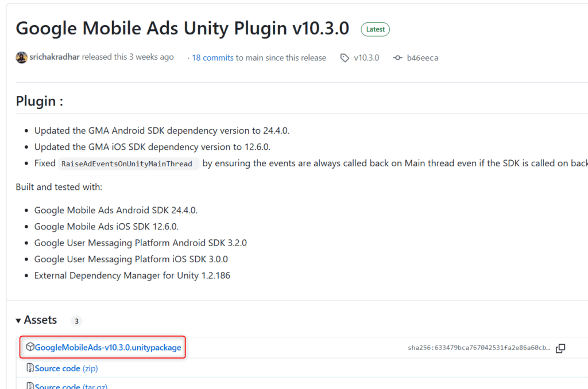Open the srichakradhar profile link

click(55, 57)
